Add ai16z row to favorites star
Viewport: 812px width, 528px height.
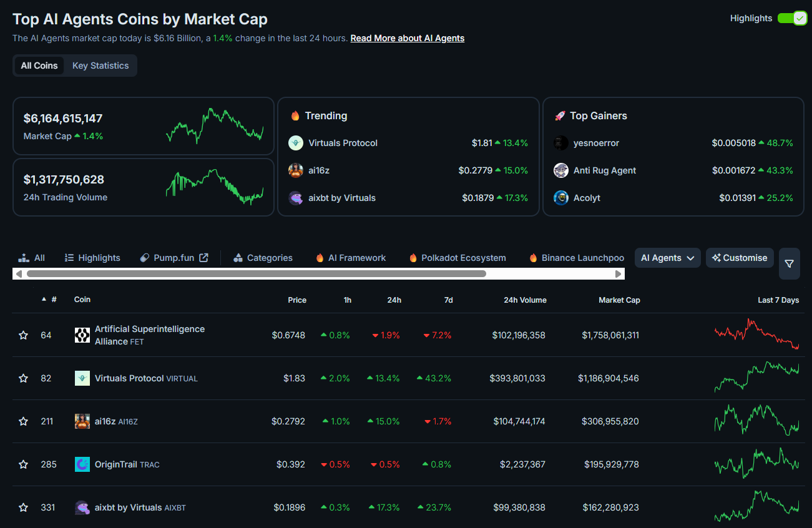click(x=24, y=421)
